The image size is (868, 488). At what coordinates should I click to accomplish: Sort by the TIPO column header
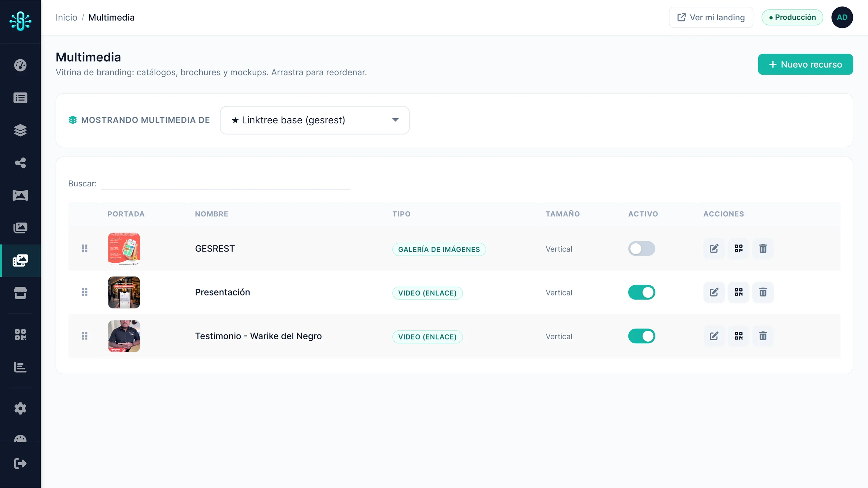coord(401,214)
